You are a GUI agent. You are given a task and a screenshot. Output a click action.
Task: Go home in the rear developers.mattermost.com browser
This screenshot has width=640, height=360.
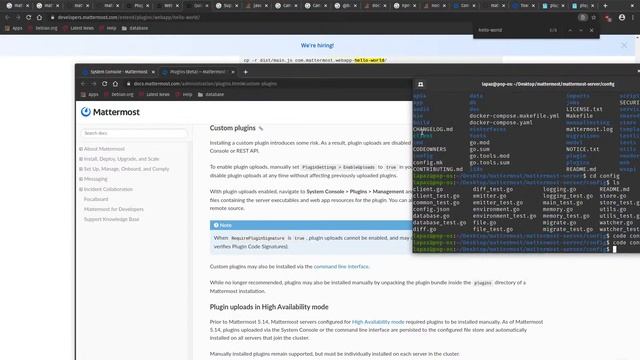click(x=40, y=18)
